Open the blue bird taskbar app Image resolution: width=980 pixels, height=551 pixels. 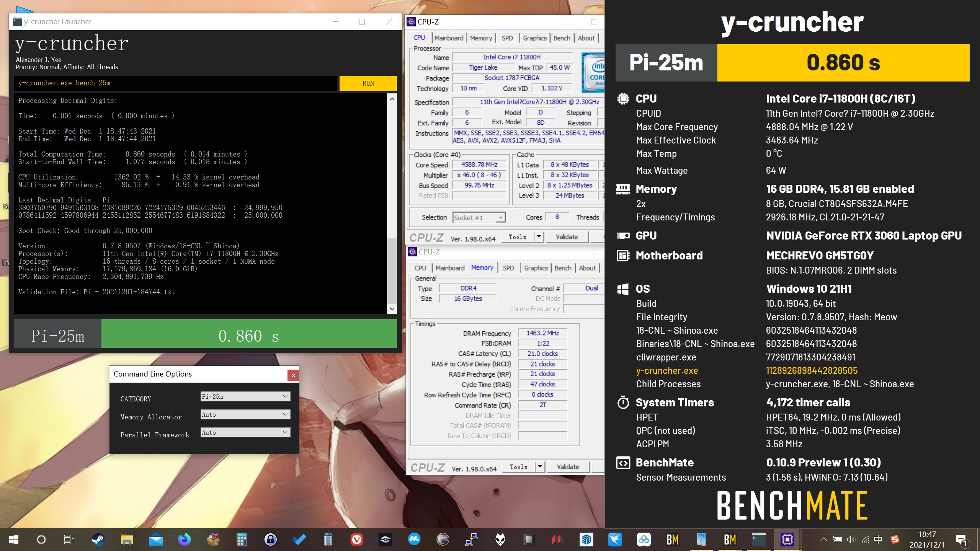click(615, 540)
